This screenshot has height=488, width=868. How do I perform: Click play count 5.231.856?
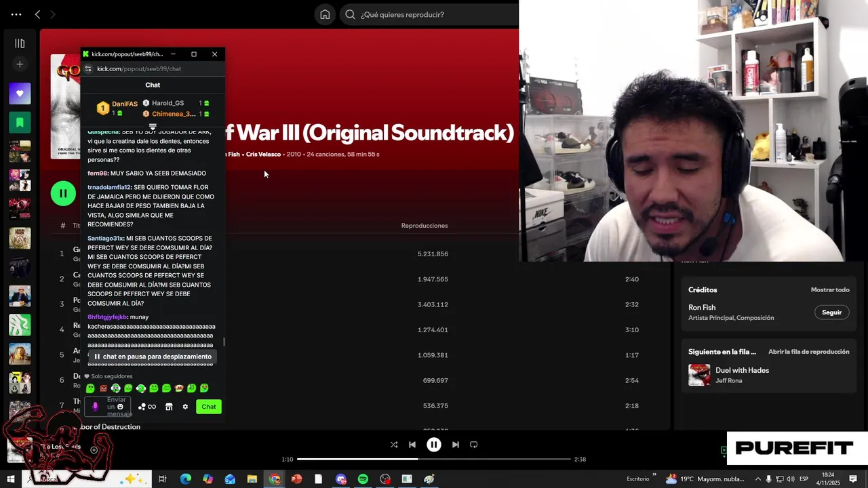point(433,253)
